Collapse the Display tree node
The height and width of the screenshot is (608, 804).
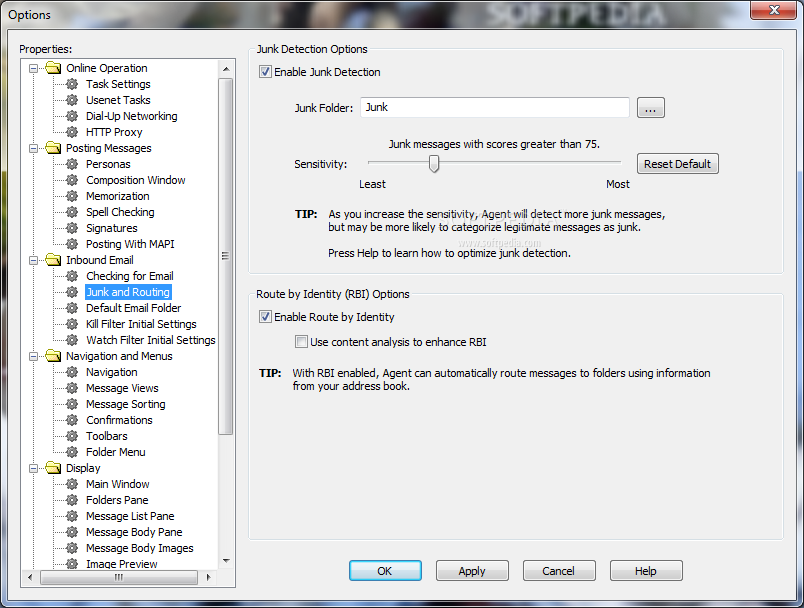pos(33,468)
